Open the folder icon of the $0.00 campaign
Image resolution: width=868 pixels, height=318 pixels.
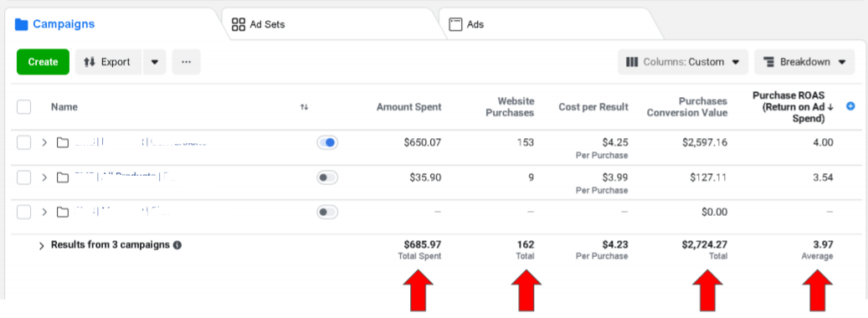[x=63, y=212]
